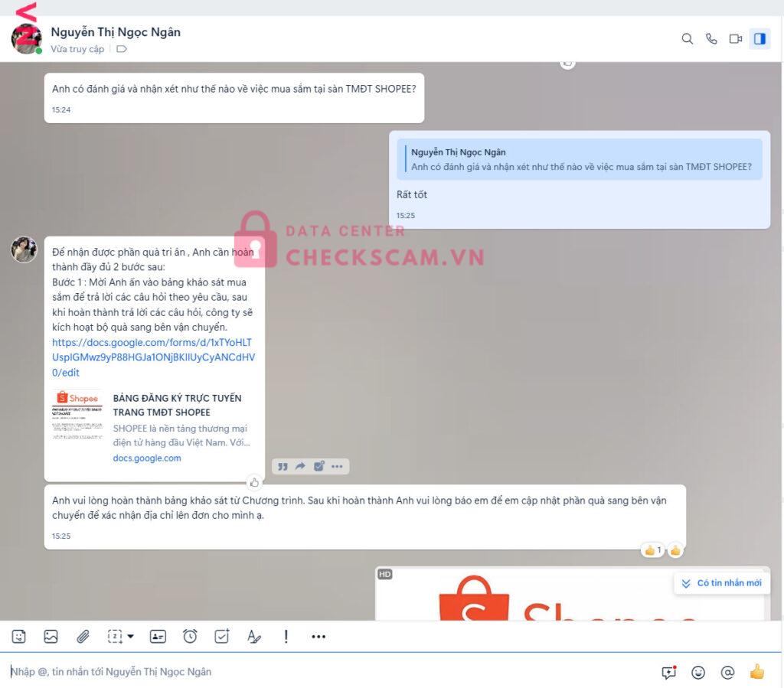Open more message actions on the link message
Viewport: 784px width, 688px height.
(x=337, y=466)
